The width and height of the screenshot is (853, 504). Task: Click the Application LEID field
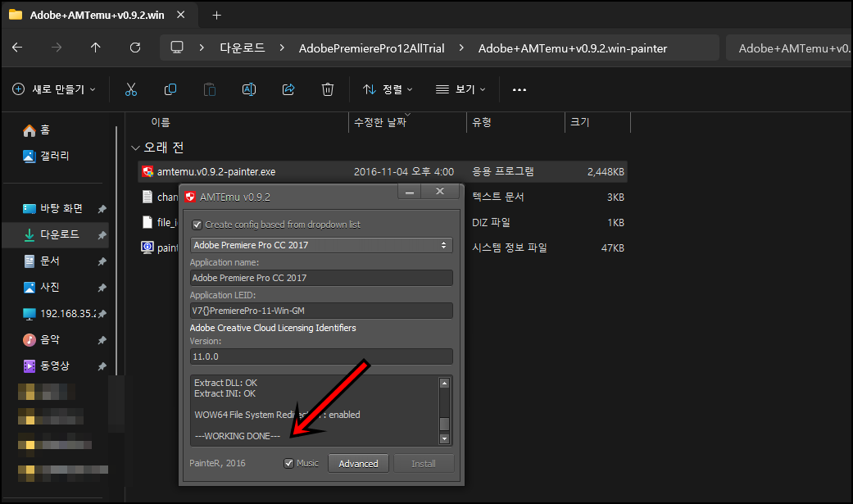pyautogui.click(x=321, y=311)
